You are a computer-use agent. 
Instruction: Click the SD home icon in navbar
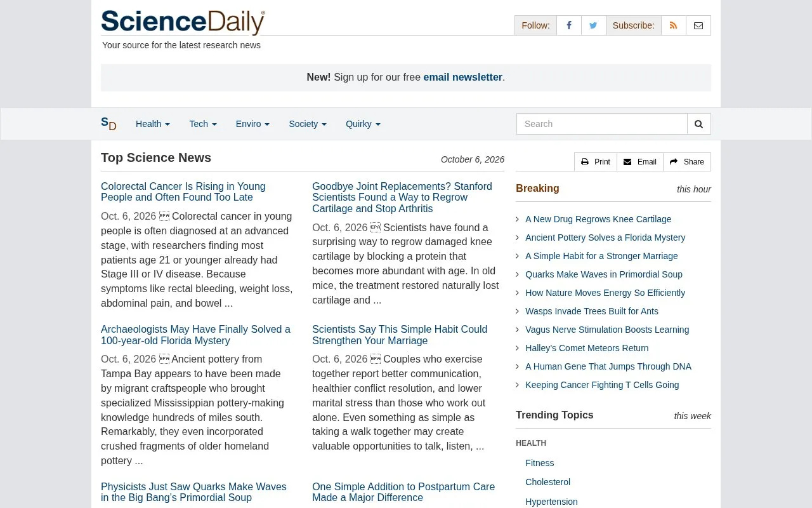pos(108,124)
